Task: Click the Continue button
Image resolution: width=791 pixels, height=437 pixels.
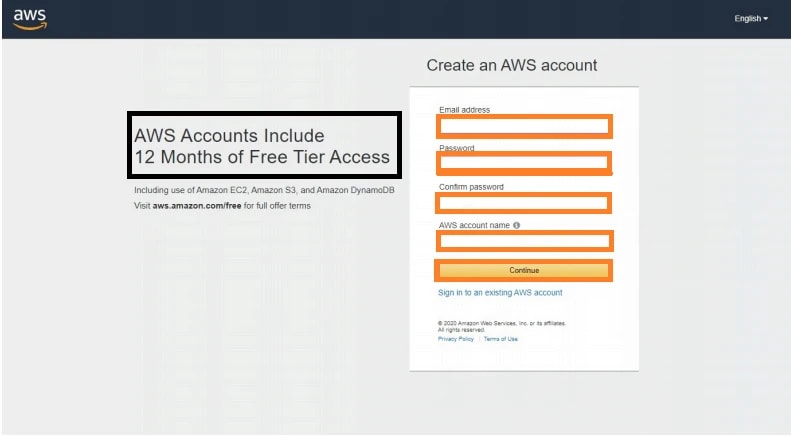Action: point(524,270)
